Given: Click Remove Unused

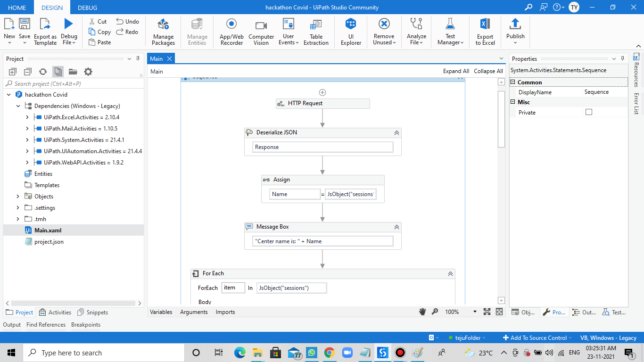Looking at the screenshot, I should 384,32.
